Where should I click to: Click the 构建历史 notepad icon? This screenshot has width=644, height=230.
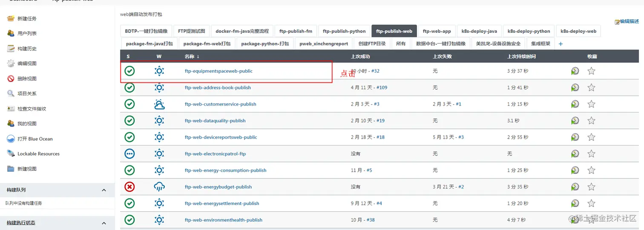[11, 48]
